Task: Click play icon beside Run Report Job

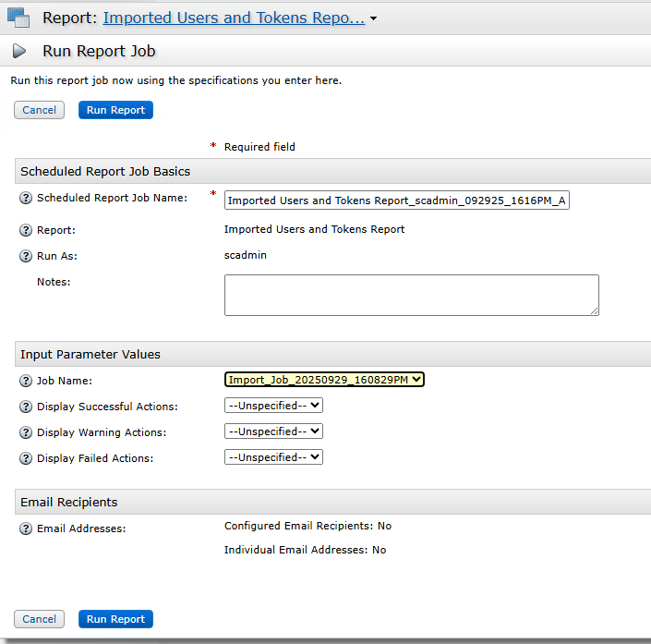Action: [19, 51]
